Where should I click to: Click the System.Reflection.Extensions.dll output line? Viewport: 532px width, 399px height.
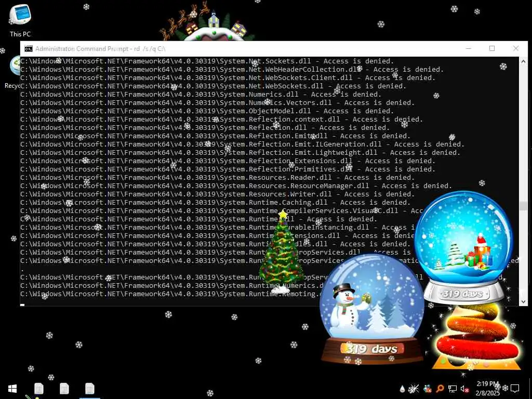(x=228, y=161)
